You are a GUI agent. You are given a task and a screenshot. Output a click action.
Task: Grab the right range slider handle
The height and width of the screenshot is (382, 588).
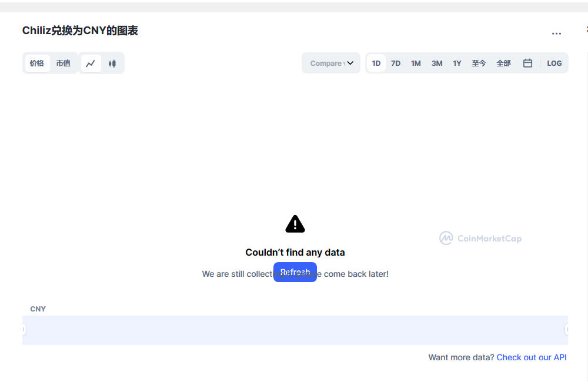(x=567, y=330)
